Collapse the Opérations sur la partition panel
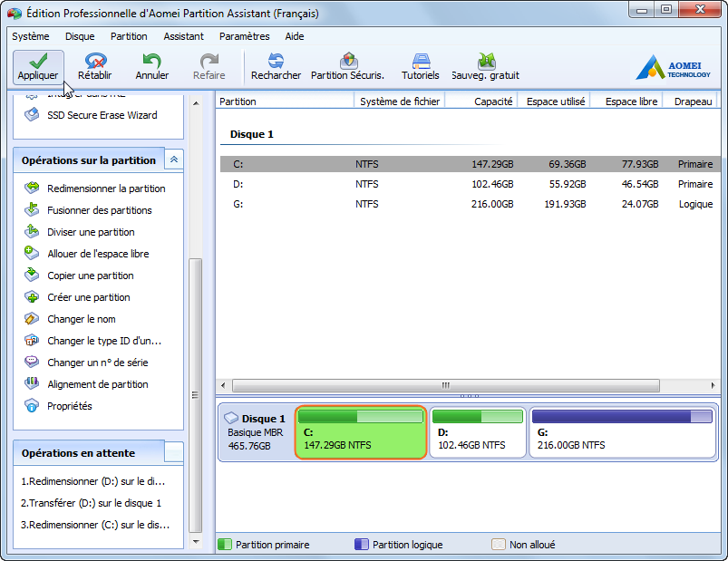The image size is (728, 561). coord(174,160)
